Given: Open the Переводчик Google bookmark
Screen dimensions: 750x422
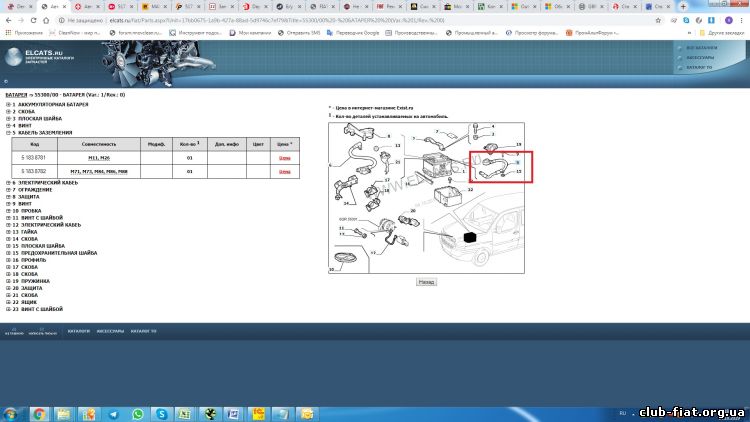Looking at the screenshot, I should pos(353,33).
